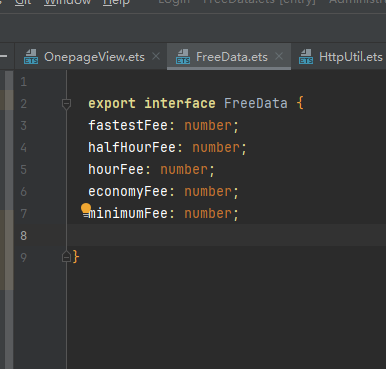386x369 pixels.
Task: Click the number type on the halfHourFee line
Action: pos(216,148)
